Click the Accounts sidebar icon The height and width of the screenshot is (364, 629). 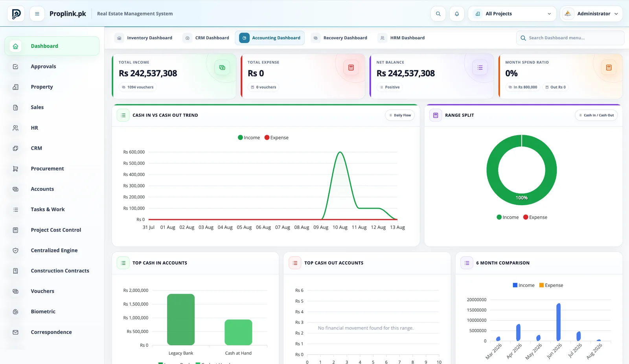click(x=16, y=189)
